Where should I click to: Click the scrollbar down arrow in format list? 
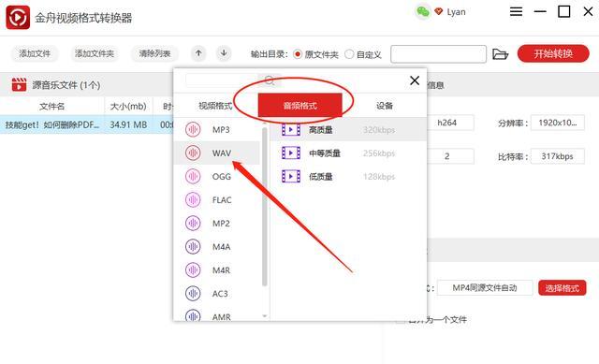264,316
